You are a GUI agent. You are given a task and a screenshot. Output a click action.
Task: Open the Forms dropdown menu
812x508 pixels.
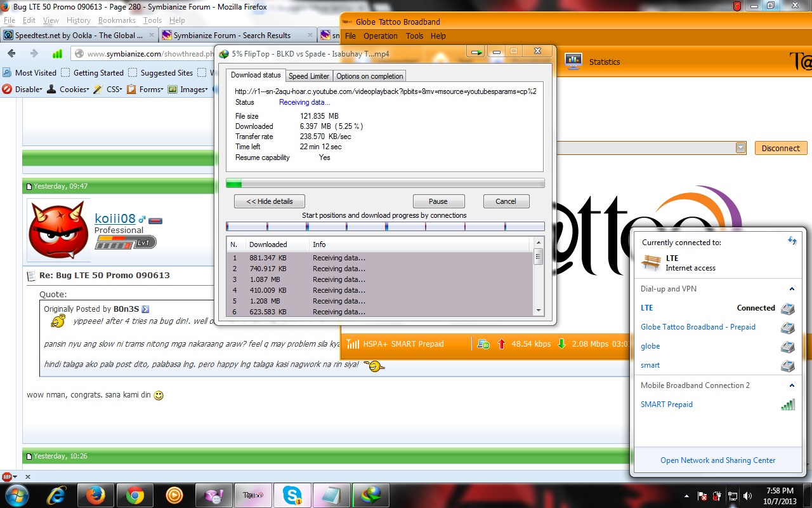pyautogui.click(x=162, y=90)
